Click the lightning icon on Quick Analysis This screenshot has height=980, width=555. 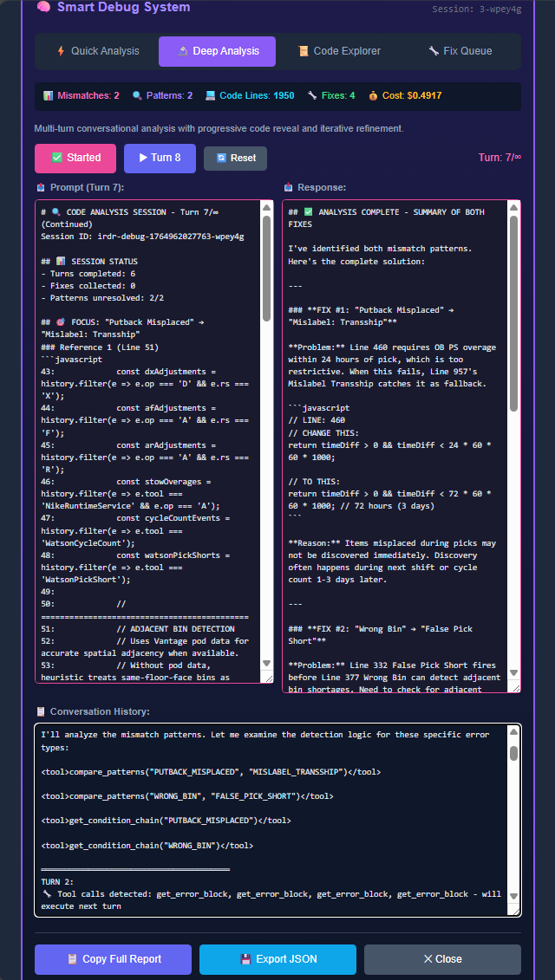(61, 51)
